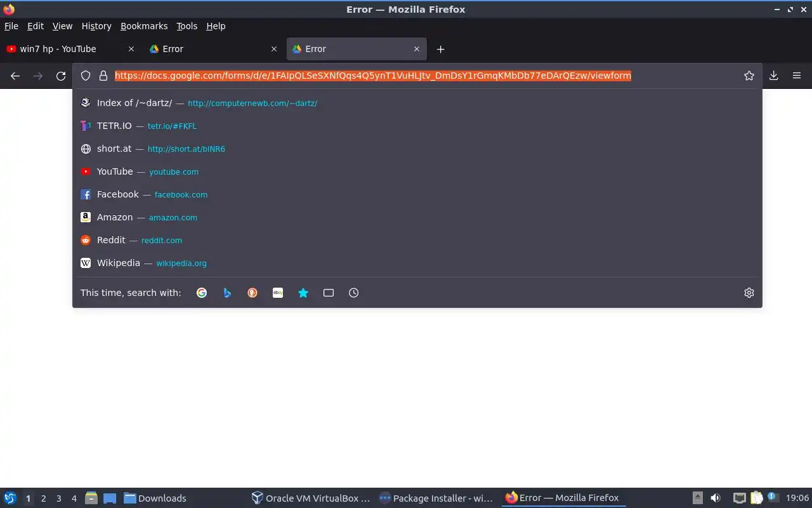Open the network tray icon
Viewport: 812px width, 508px height.
[x=739, y=498]
